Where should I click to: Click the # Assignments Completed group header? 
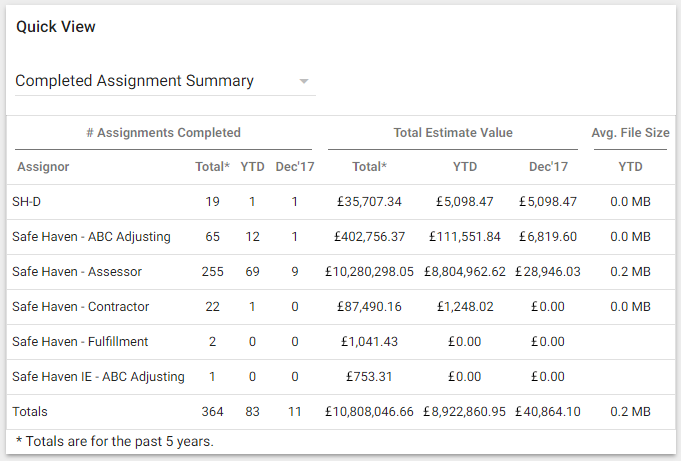163,133
